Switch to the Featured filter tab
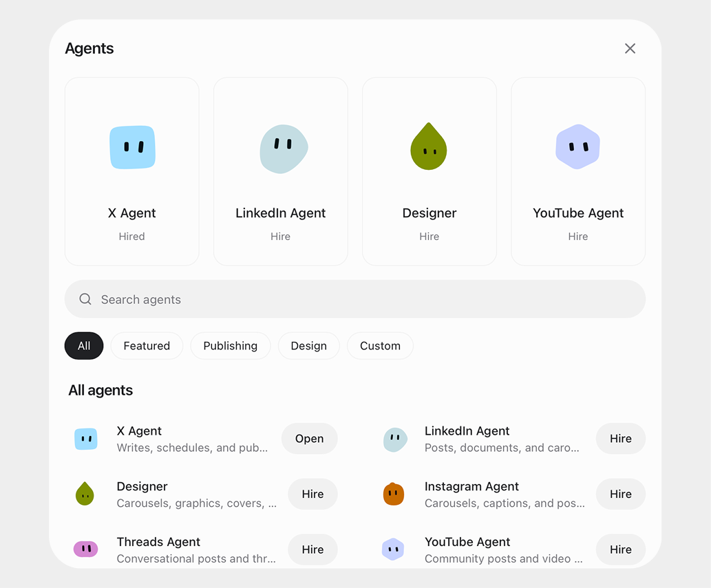 147,346
